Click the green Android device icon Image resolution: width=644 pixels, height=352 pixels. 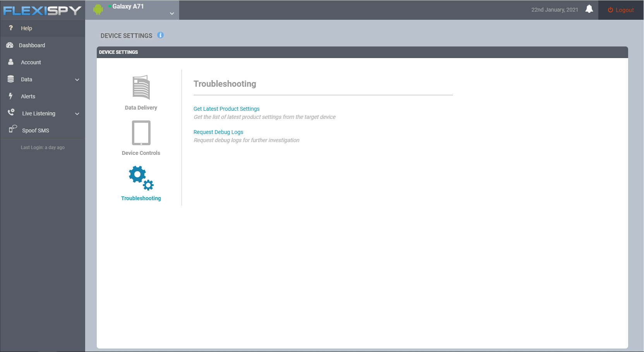[x=98, y=9]
